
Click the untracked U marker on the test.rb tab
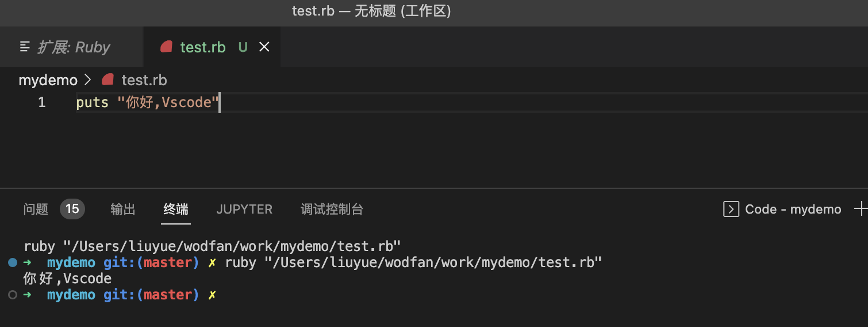click(243, 47)
